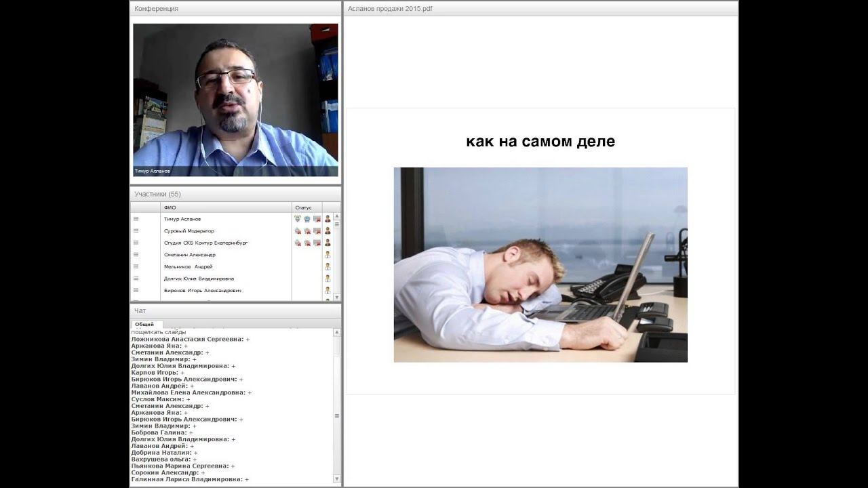Open row menu icon for Бирюков Игорь in participants
Image resolution: width=868 pixels, height=488 pixels.
point(136,290)
